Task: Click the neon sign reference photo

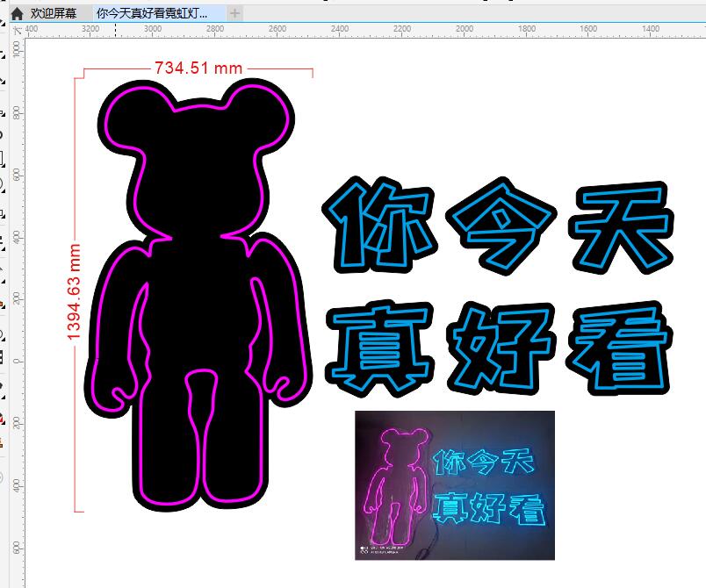Action: [455, 485]
